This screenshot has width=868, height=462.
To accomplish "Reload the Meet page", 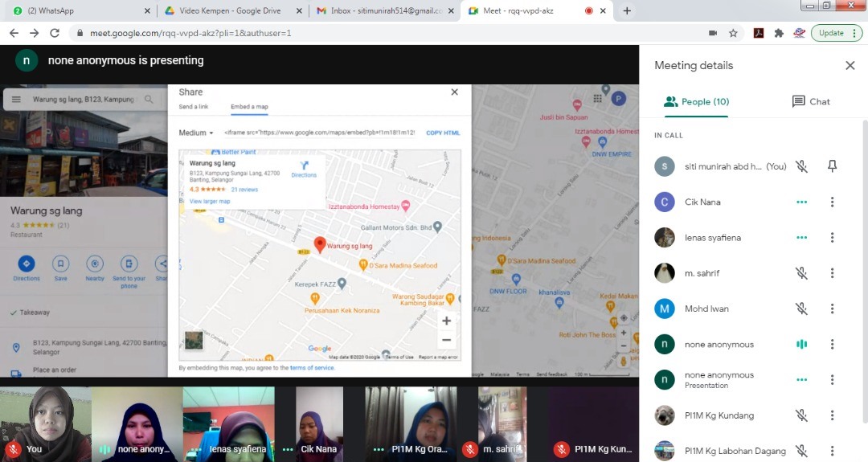I will click(x=55, y=33).
